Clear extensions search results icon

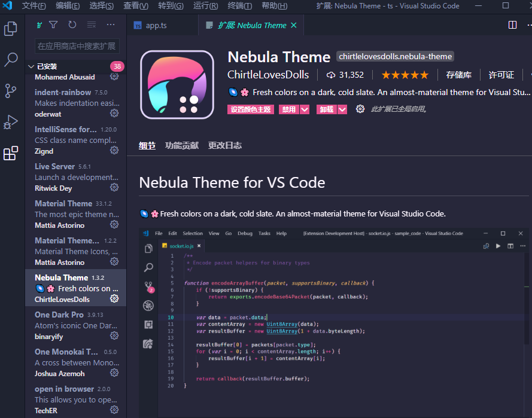92,25
